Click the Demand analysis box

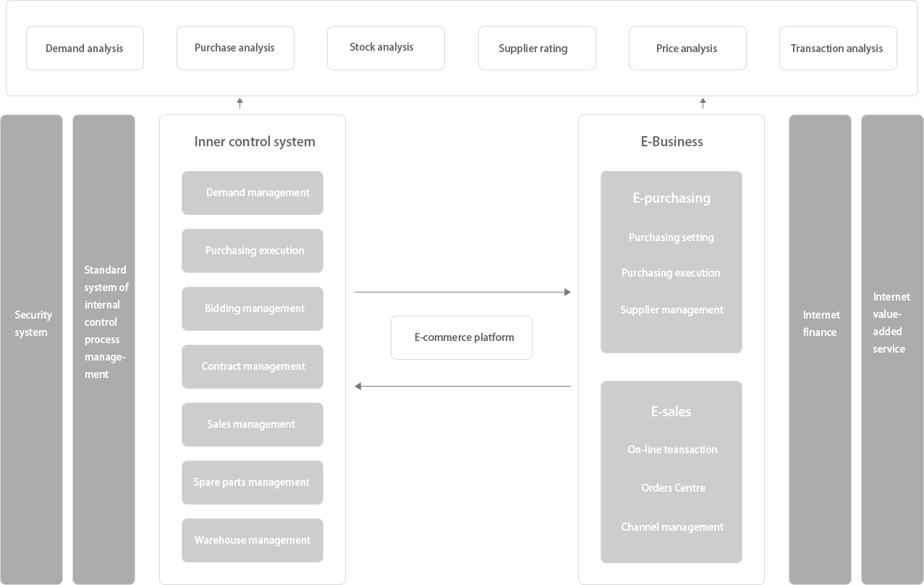tap(85, 49)
